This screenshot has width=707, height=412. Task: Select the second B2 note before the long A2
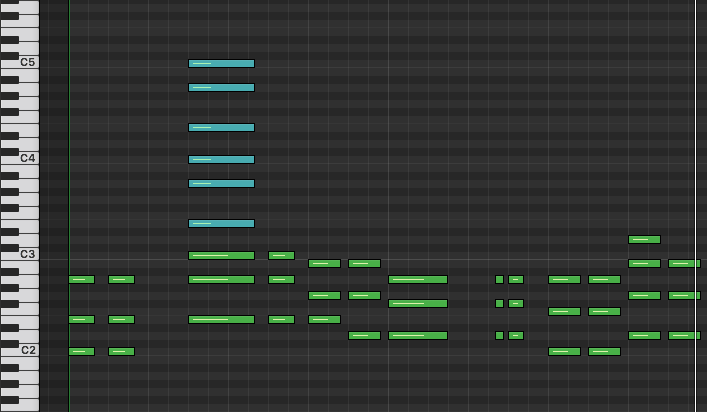click(x=364, y=264)
